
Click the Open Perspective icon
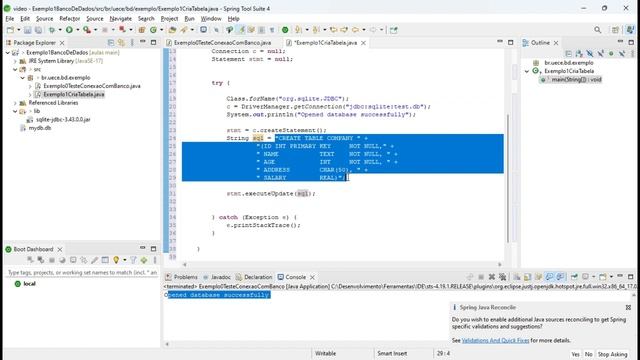[615, 30]
